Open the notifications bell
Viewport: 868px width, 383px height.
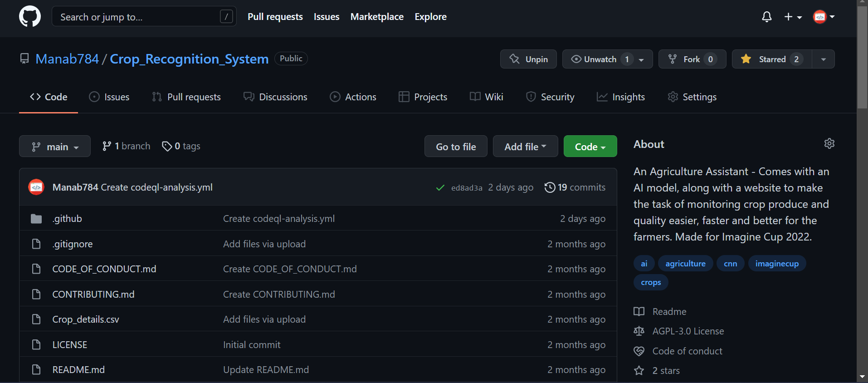point(766,17)
